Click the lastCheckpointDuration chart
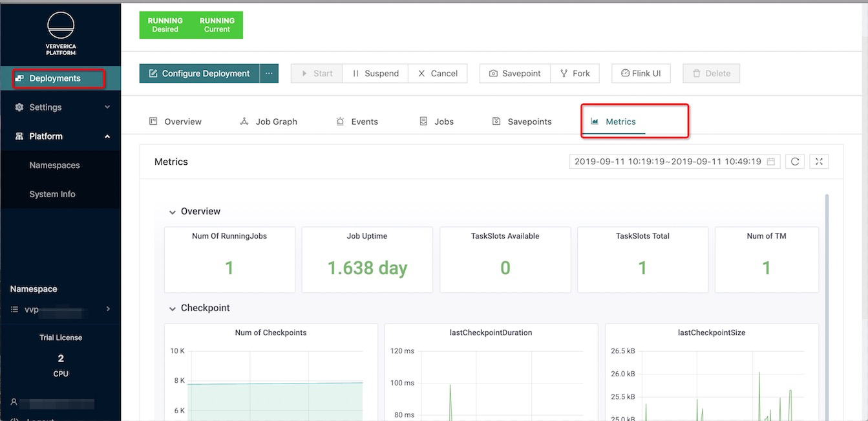The height and width of the screenshot is (421, 868). [x=491, y=372]
